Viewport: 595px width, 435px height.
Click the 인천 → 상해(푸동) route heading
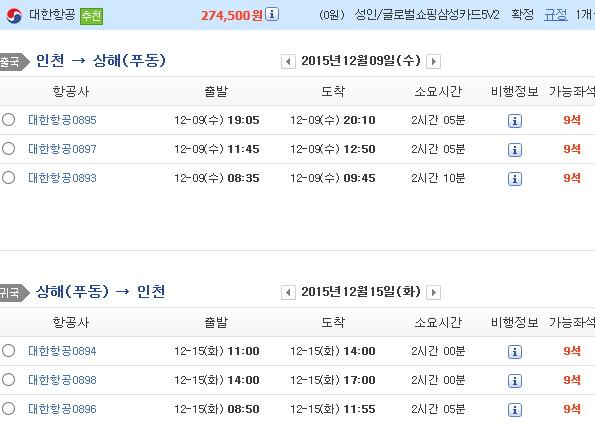tap(101, 61)
